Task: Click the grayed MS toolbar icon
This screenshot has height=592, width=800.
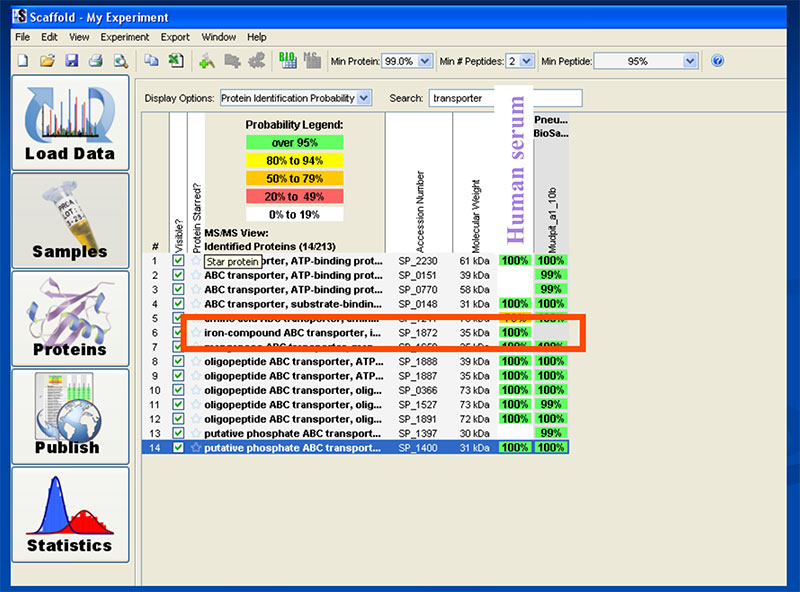Action: [312, 60]
